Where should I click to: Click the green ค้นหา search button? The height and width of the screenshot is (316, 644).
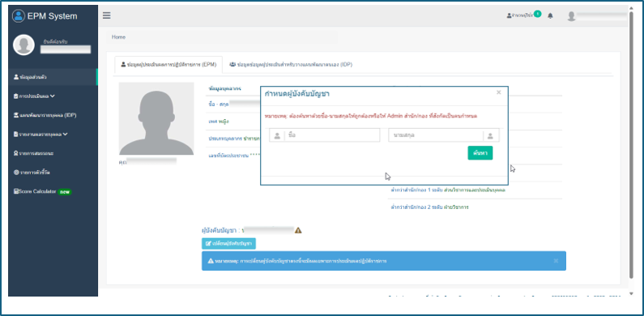(x=480, y=153)
